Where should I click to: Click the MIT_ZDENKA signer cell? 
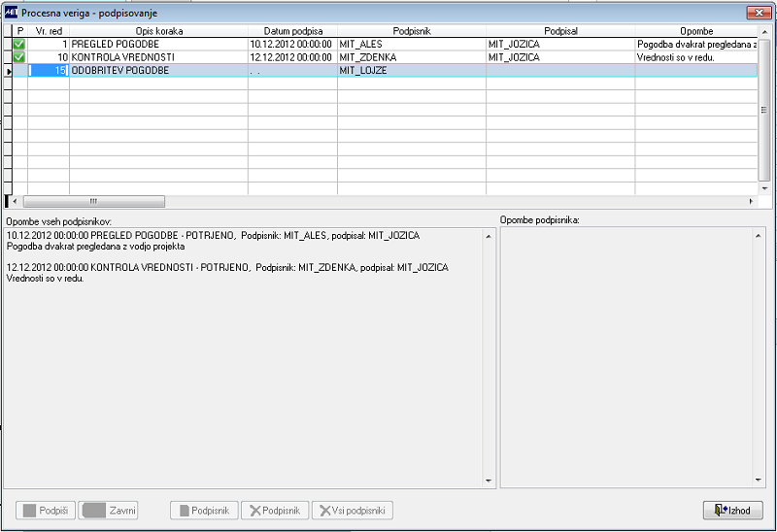point(412,57)
